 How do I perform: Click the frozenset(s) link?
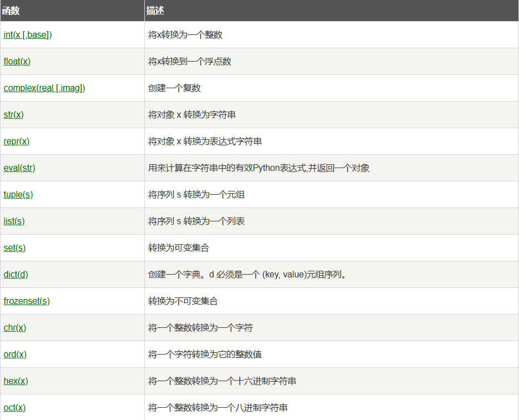pos(27,301)
